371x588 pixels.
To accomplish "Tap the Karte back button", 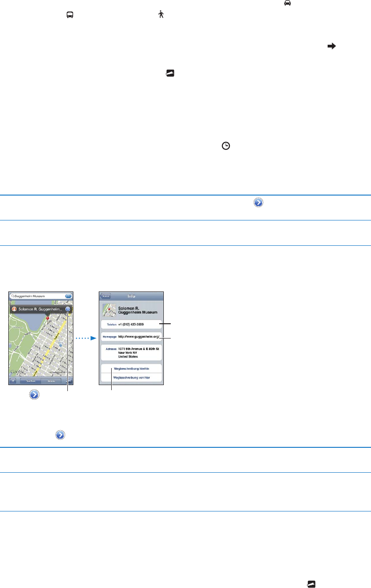I will pyautogui.click(x=106, y=296).
